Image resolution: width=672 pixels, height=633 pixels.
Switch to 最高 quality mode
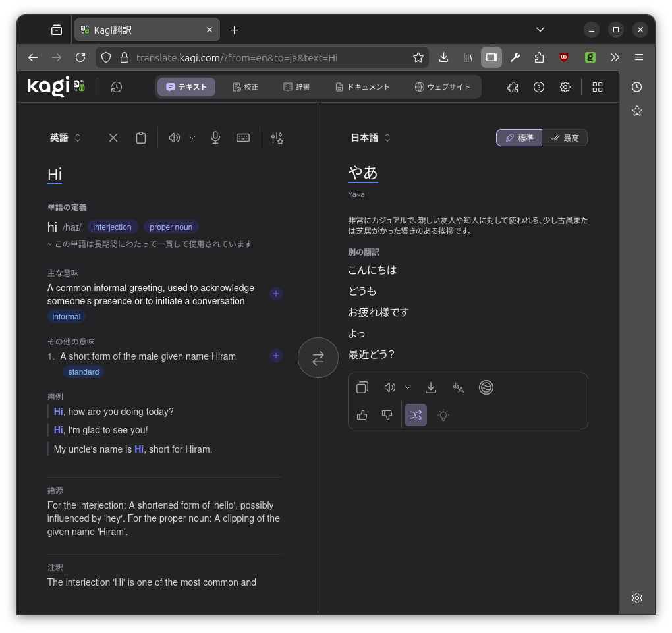pos(565,138)
